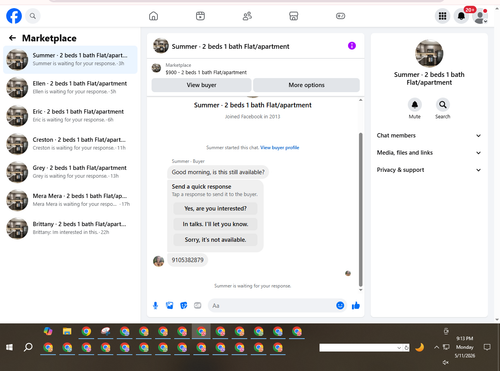Click the "Good morning, is this still available?" message
Image resolution: width=500 pixels, height=371 pixels.
click(218, 172)
